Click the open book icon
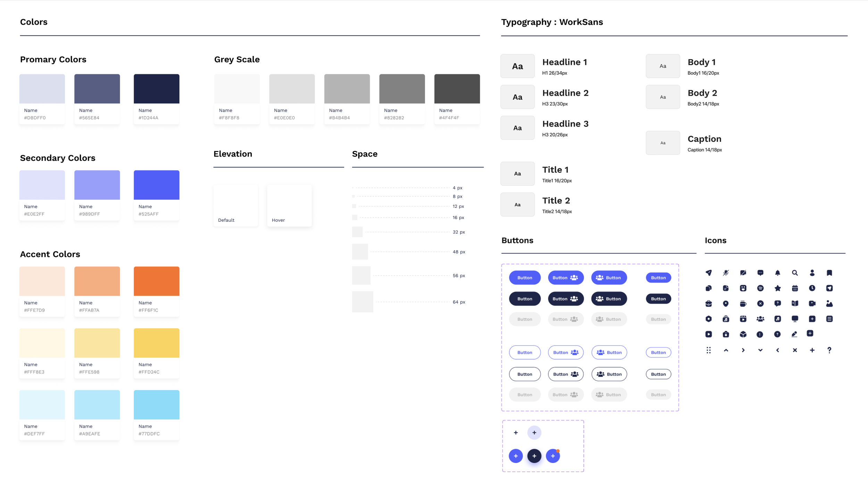Image resolution: width=868 pixels, height=489 pixels. (x=795, y=304)
